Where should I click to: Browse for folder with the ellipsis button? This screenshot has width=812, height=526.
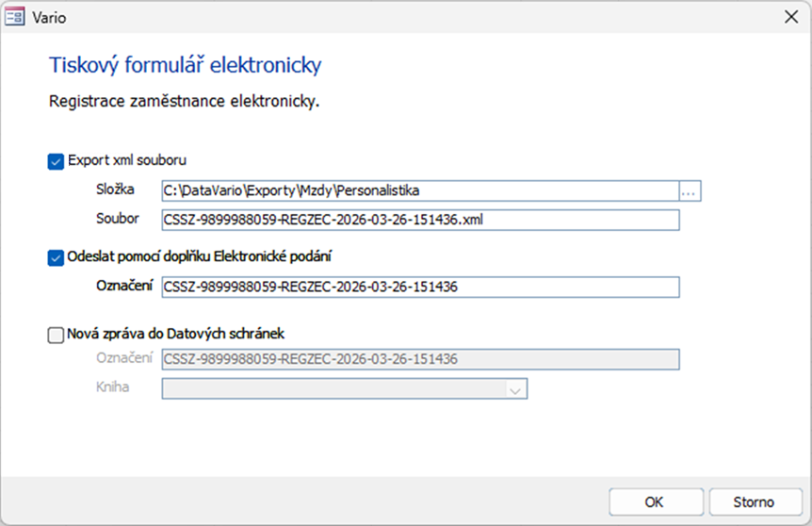click(690, 191)
